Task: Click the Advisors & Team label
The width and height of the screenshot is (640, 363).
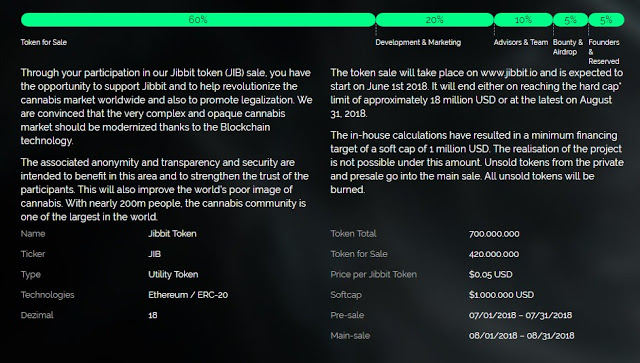Action: coord(521,42)
